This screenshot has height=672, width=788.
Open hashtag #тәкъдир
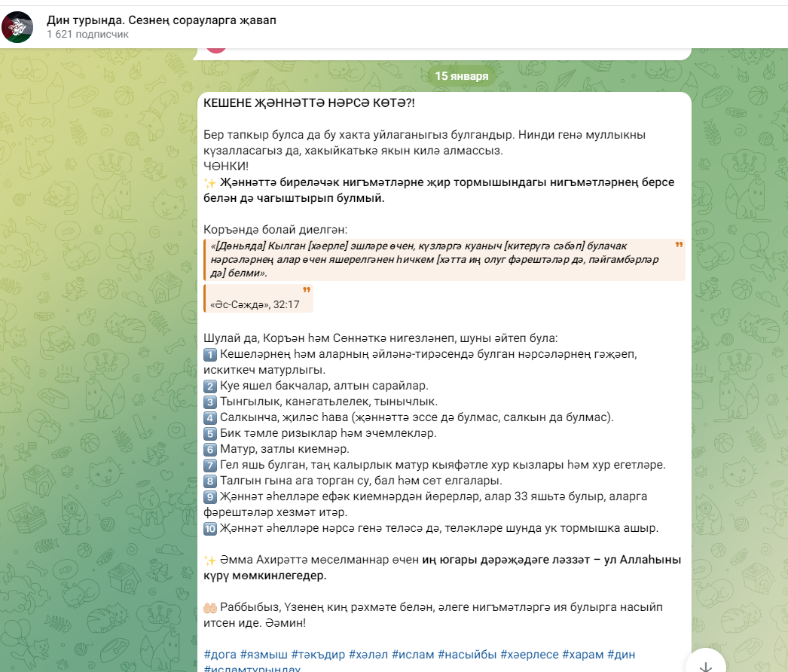pyautogui.click(x=318, y=655)
